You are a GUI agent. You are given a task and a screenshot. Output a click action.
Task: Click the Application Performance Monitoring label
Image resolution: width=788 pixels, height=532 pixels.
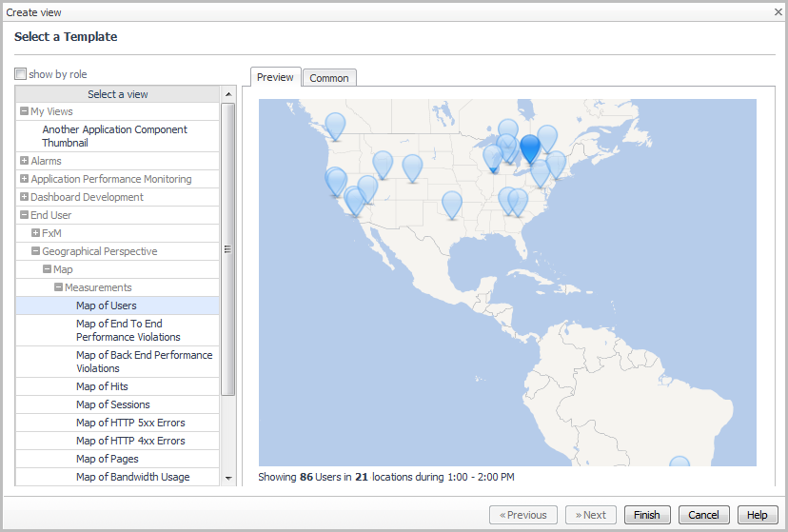[111, 179]
